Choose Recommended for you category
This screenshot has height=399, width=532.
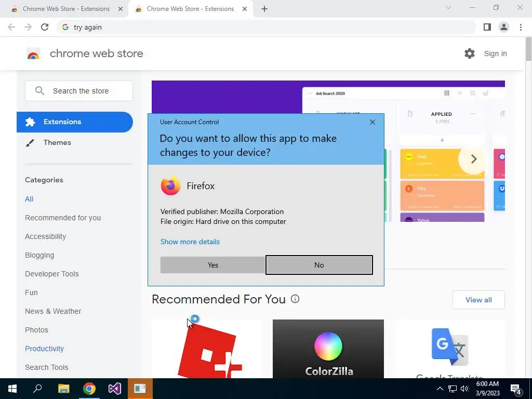[63, 218]
